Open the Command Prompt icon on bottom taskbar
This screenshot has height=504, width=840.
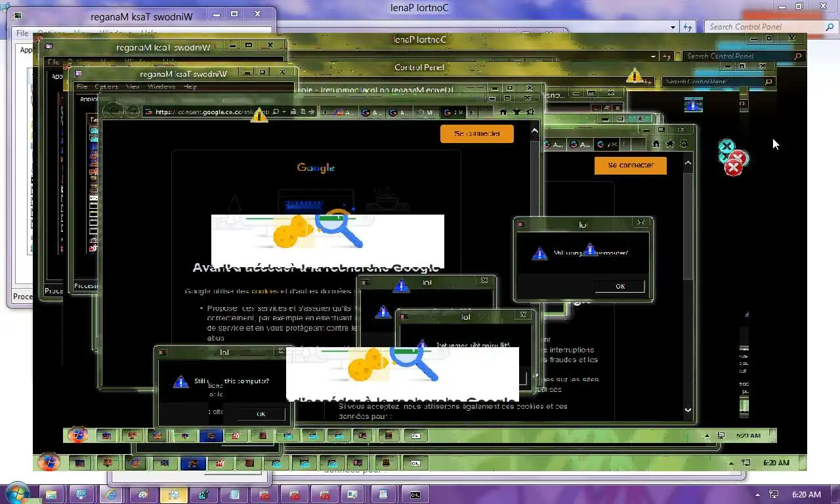415,494
